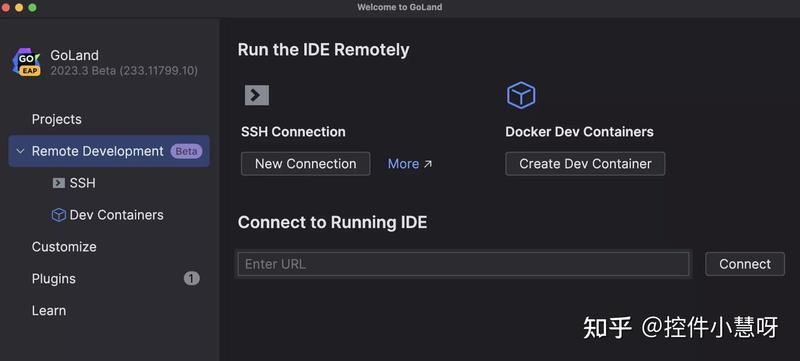Click the GoLand EAP logo icon
This screenshot has width=800, height=361.
(26, 62)
